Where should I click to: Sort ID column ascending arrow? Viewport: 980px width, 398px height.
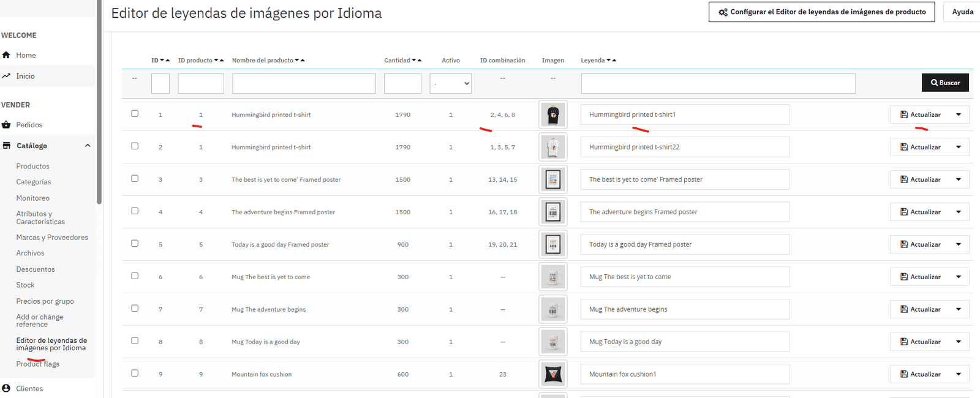click(168, 61)
